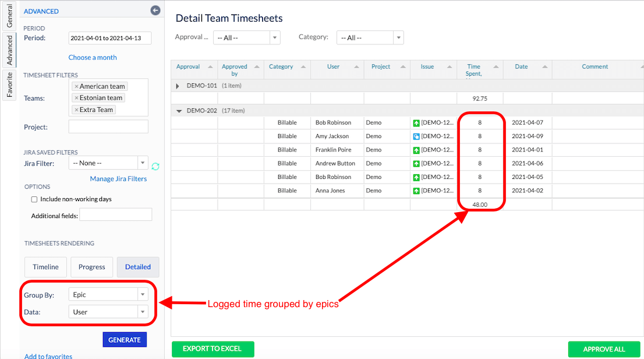
Task: Click DEMO-101 total 92.75 cell
Action: point(480,98)
